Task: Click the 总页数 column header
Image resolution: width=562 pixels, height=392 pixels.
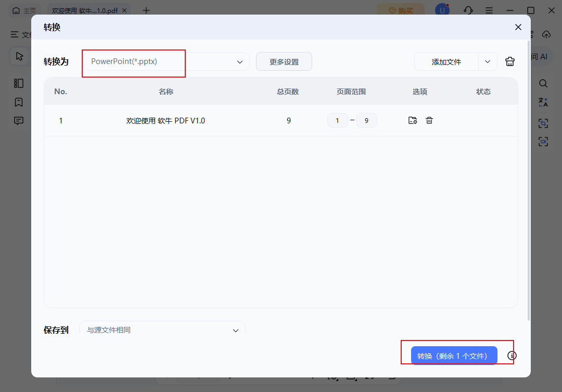Action: point(288,92)
